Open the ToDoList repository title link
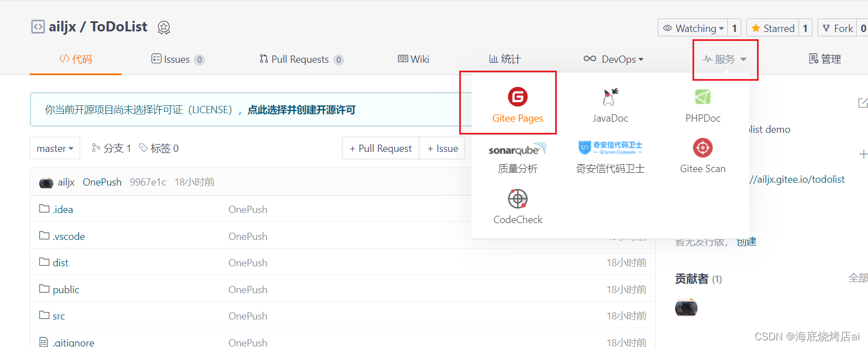This screenshot has height=347, width=868. [119, 26]
